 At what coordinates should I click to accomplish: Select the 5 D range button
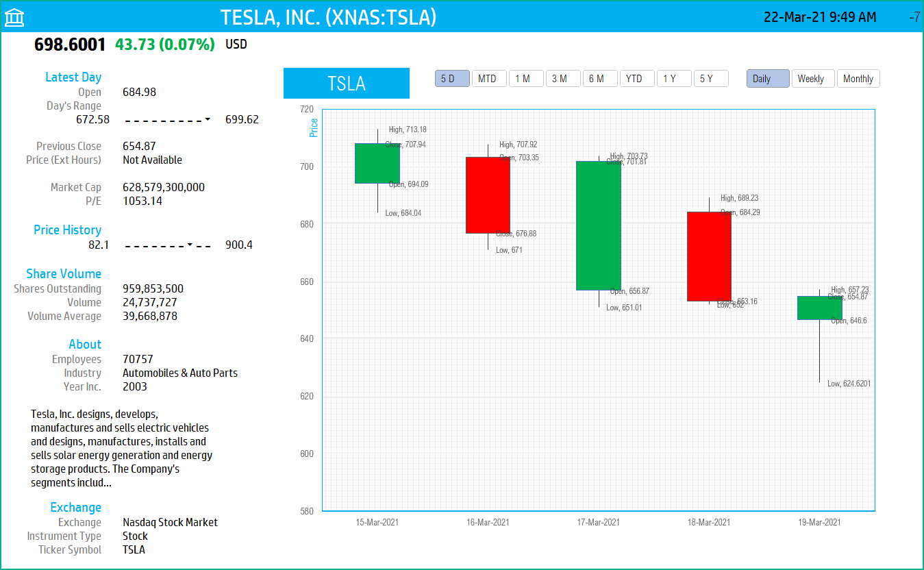coord(452,79)
